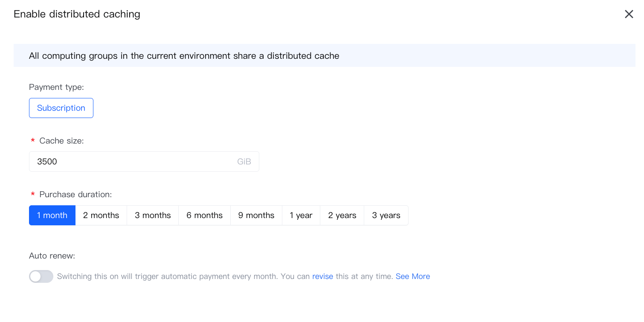
Task: Set purchase duration to 3 years
Action: point(386,216)
